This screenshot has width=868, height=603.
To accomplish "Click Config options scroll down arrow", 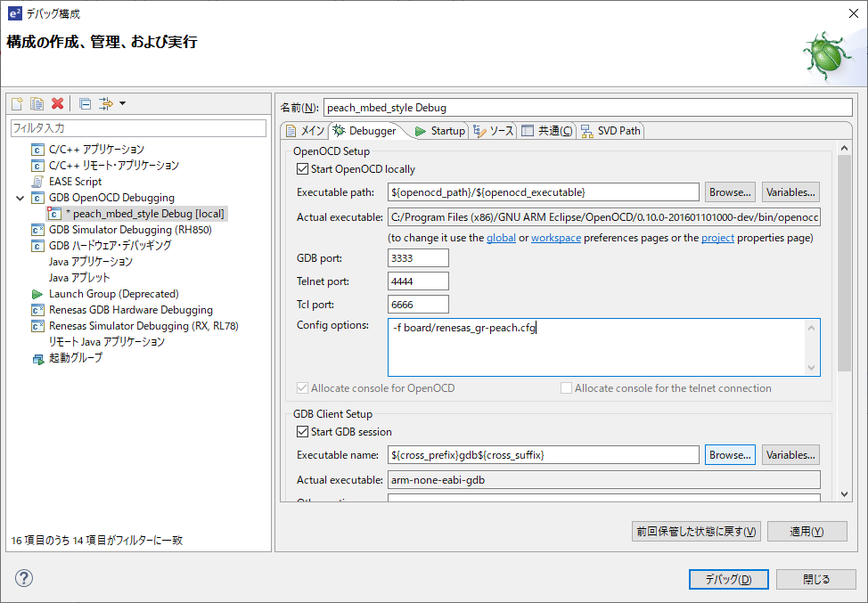I will pyautogui.click(x=812, y=368).
